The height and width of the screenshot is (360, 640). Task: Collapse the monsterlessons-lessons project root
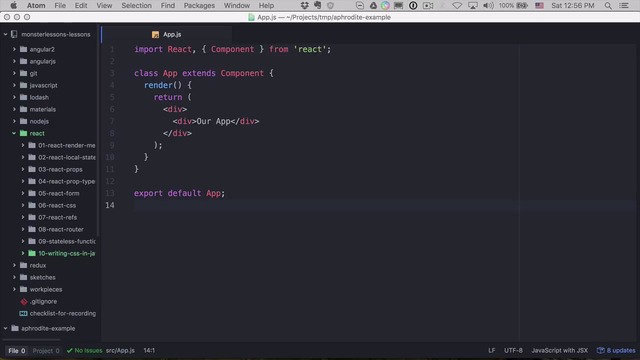coord(6,35)
